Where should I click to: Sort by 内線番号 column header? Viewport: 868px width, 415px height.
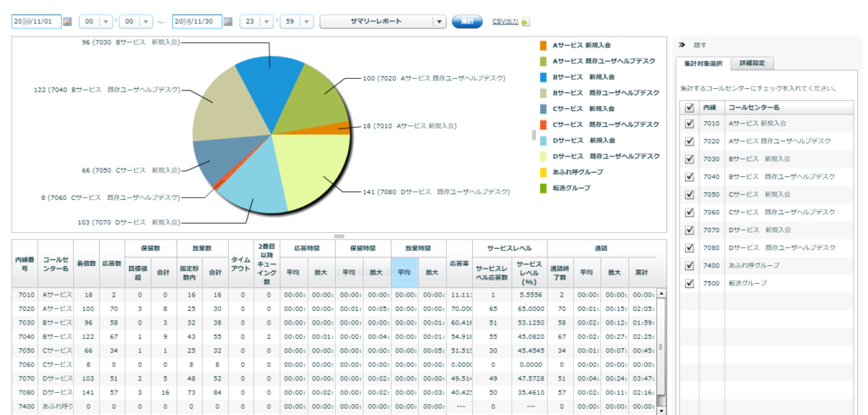pyautogui.click(x=25, y=264)
